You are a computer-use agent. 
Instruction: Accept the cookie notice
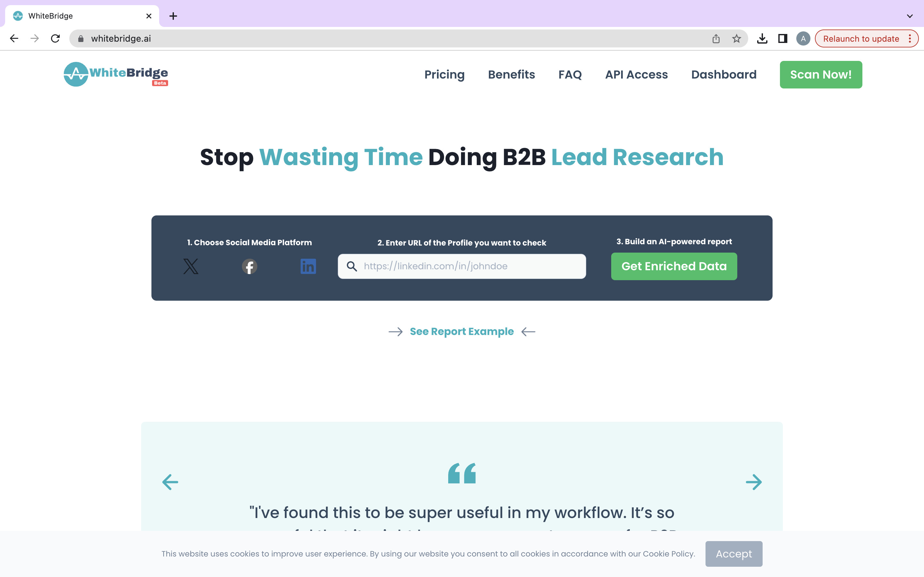click(x=733, y=553)
